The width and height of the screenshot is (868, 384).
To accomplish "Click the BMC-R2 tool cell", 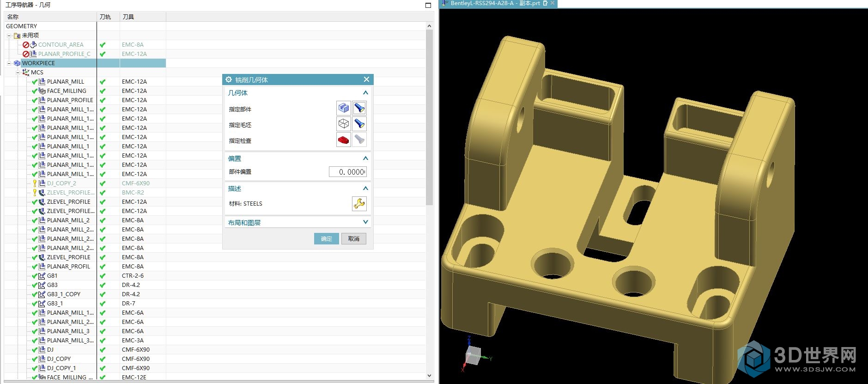I will point(143,193).
